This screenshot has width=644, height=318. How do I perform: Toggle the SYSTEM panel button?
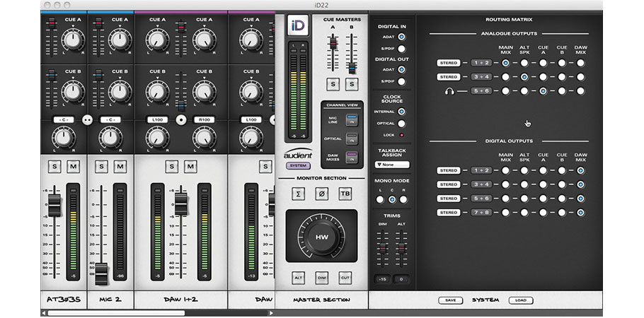[x=298, y=166]
